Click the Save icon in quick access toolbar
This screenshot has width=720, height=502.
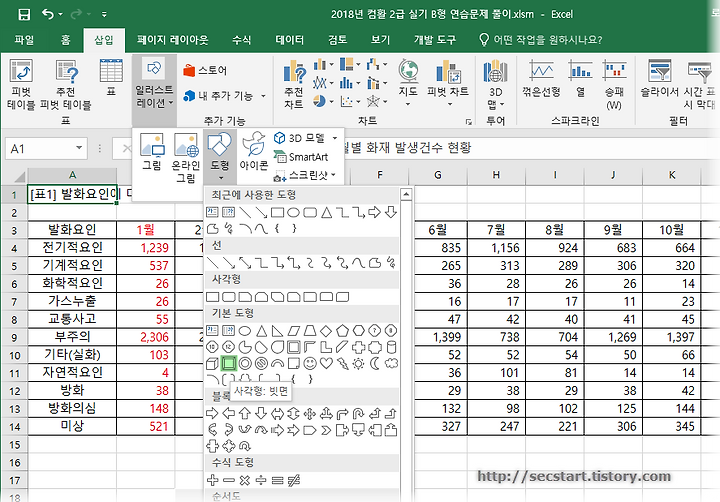click(x=24, y=14)
